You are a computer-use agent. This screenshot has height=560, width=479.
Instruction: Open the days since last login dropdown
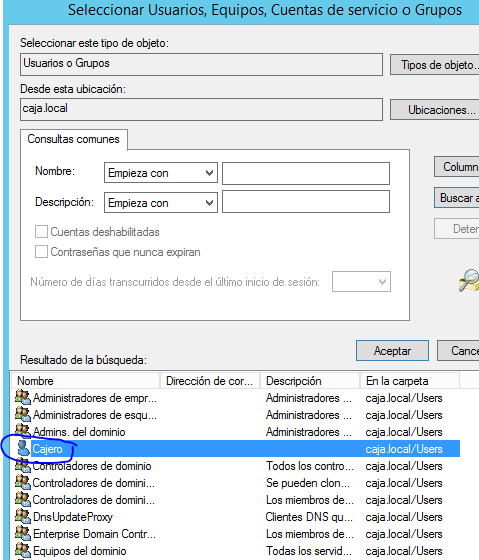(361, 282)
